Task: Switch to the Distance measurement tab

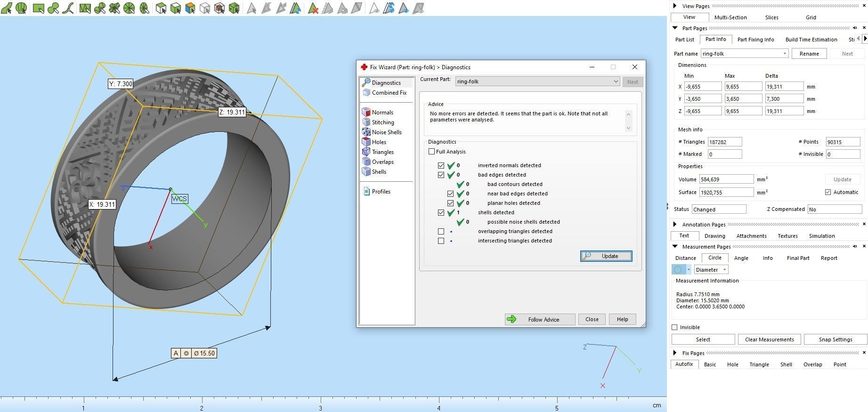Action: point(685,258)
